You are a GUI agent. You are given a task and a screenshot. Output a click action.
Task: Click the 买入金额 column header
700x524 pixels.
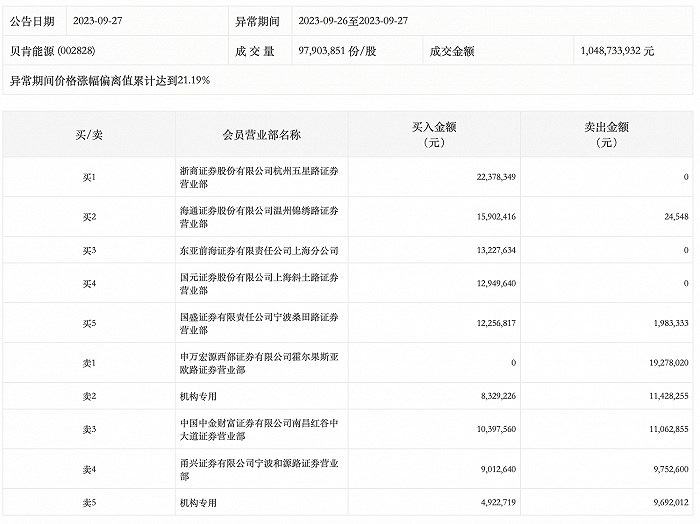(434, 135)
